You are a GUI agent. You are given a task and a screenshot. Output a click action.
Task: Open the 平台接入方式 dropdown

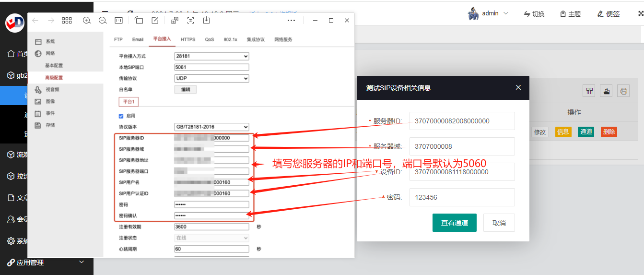pos(211,56)
